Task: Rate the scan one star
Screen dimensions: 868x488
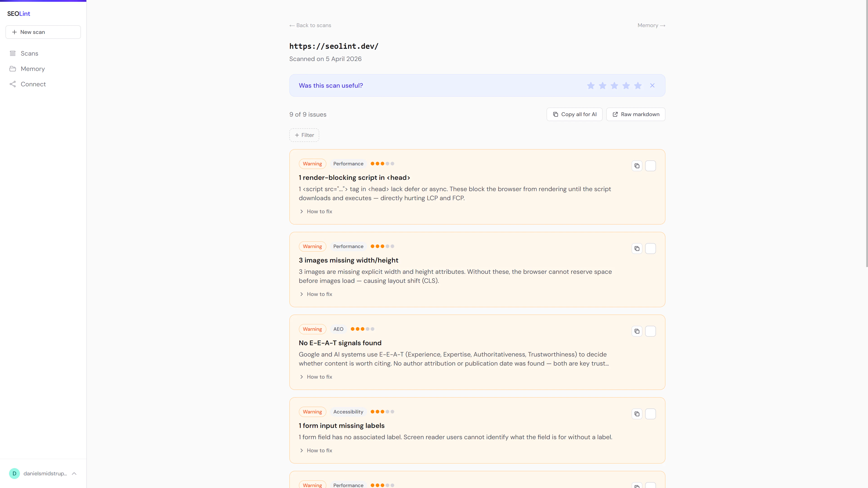Action: pos(591,86)
